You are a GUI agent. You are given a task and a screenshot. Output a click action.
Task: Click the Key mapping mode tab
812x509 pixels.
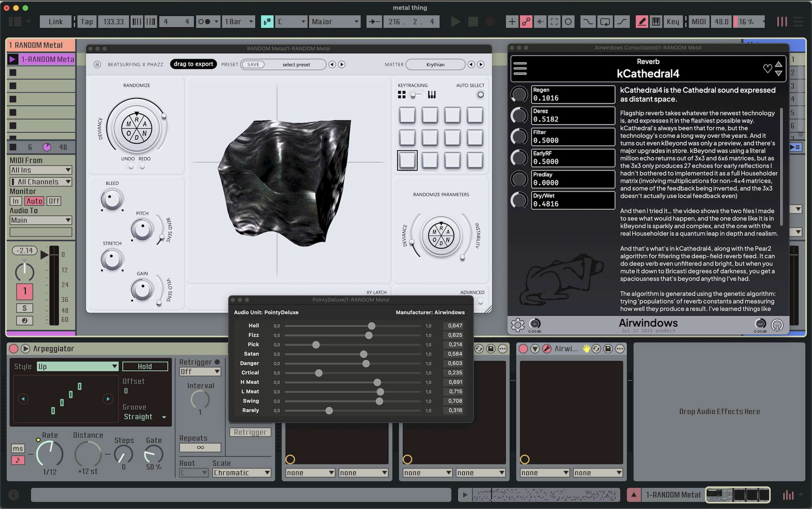coord(673,22)
